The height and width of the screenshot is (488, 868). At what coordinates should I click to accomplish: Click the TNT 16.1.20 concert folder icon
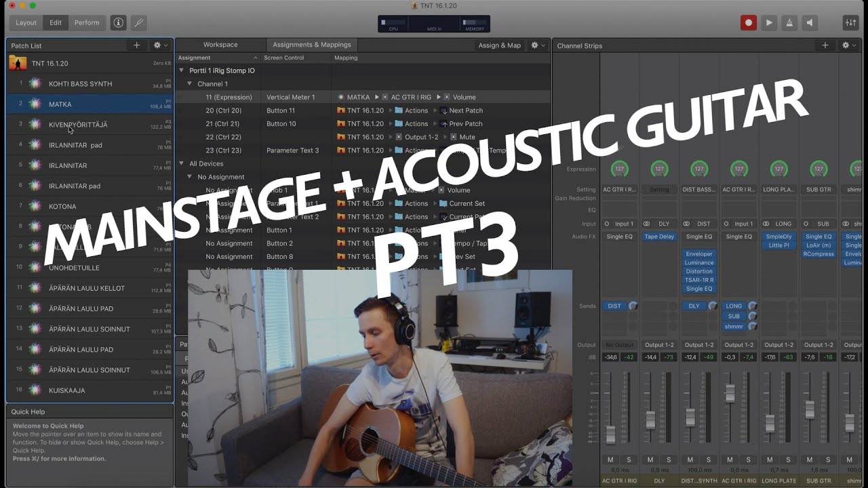[x=18, y=63]
